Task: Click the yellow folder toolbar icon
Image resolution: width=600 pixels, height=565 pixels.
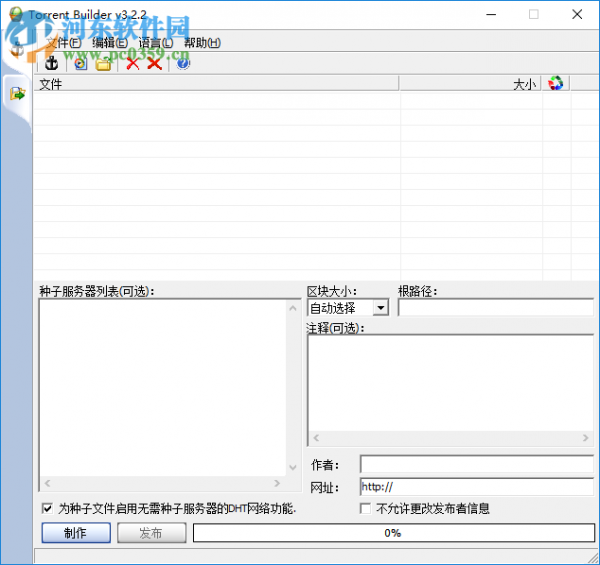Action: click(x=103, y=64)
